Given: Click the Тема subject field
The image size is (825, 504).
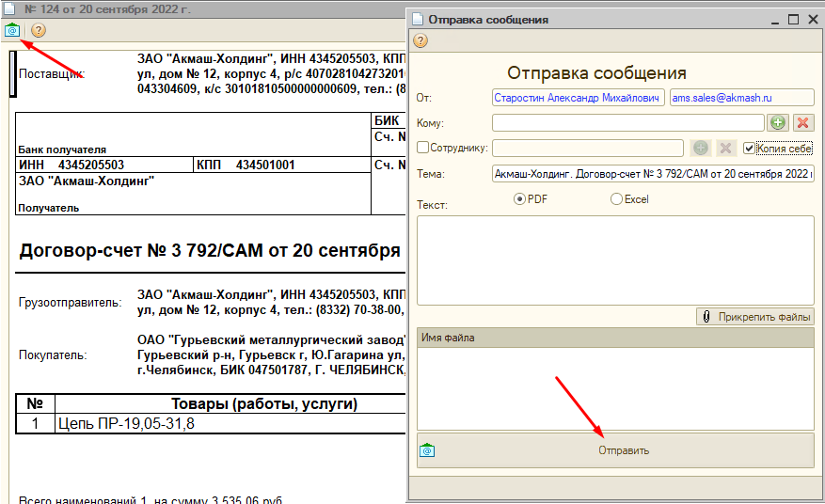Looking at the screenshot, I should coord(653,174).
